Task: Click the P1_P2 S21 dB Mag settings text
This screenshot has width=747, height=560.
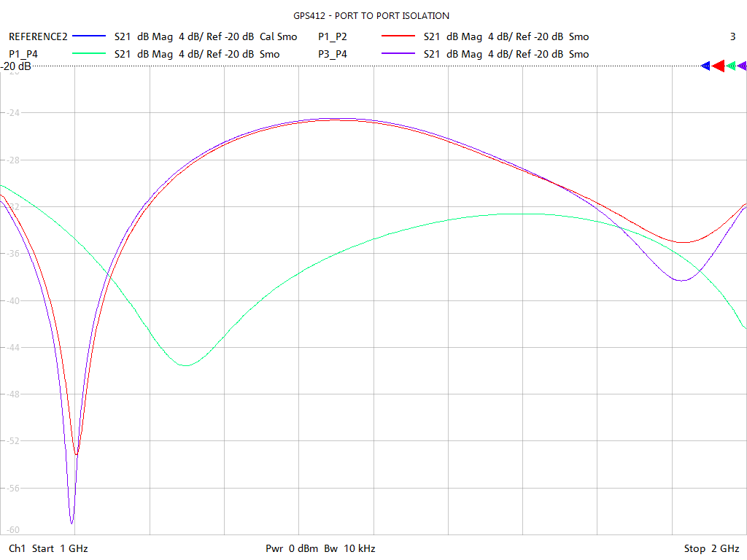Action: pyautogui.click(x=506, y=36)
